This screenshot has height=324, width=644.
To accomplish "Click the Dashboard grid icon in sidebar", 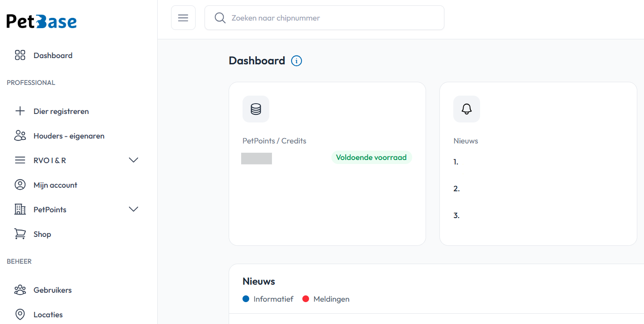I will click(20, 55).
